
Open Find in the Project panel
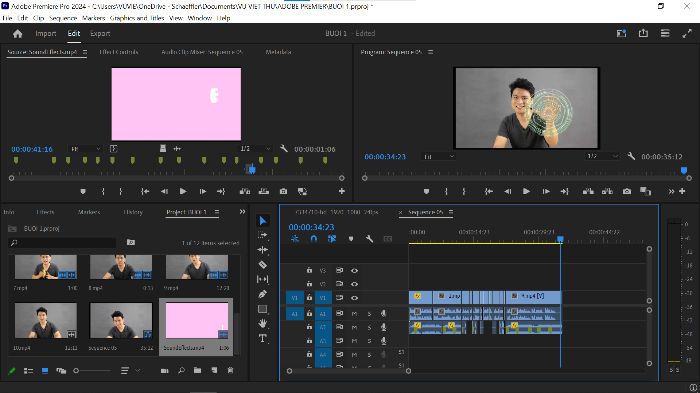181,370
